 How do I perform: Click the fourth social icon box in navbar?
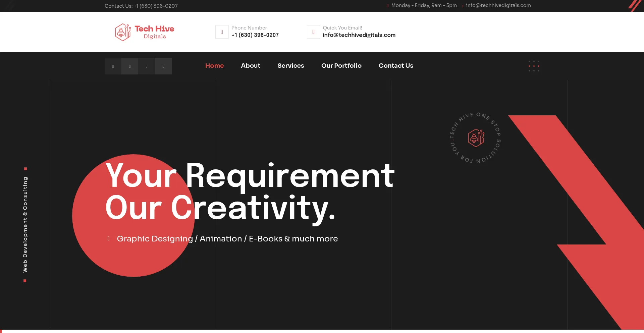click(163, 66)
